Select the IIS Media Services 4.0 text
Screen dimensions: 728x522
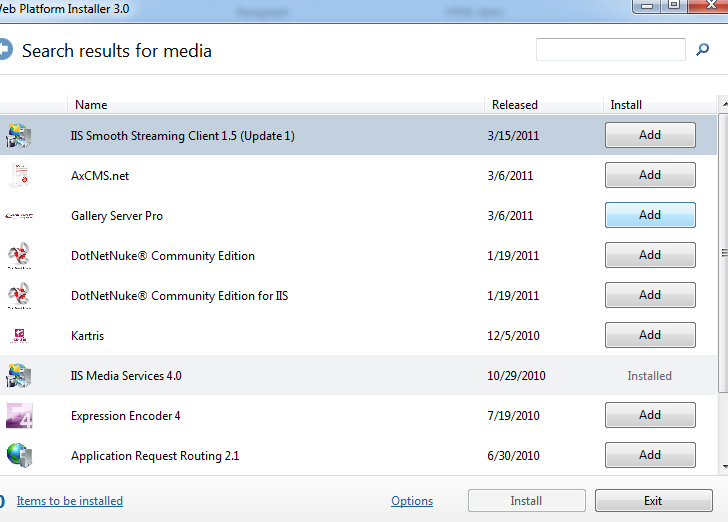(x=126, y=376)
